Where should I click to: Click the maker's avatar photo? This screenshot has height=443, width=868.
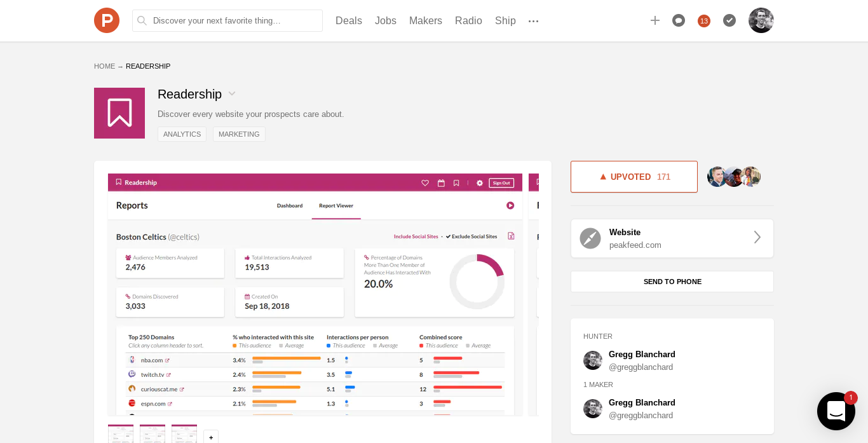[593, 409]
